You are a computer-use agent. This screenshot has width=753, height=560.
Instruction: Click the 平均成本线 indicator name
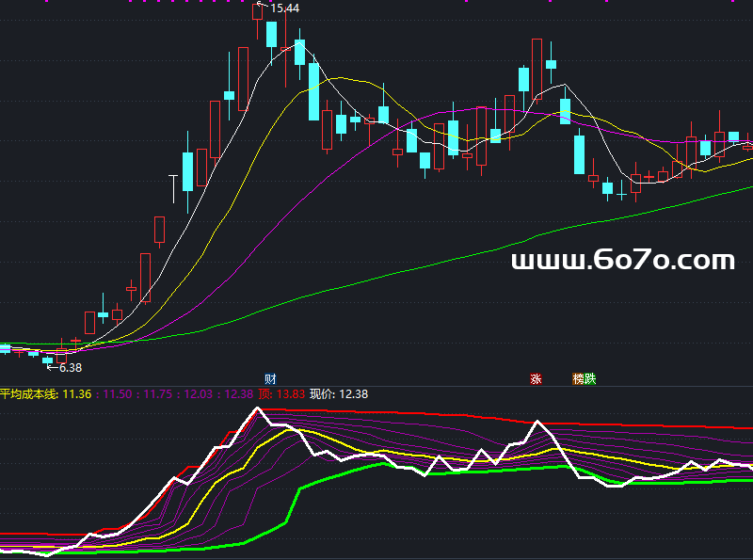click(x=26, y=393)
